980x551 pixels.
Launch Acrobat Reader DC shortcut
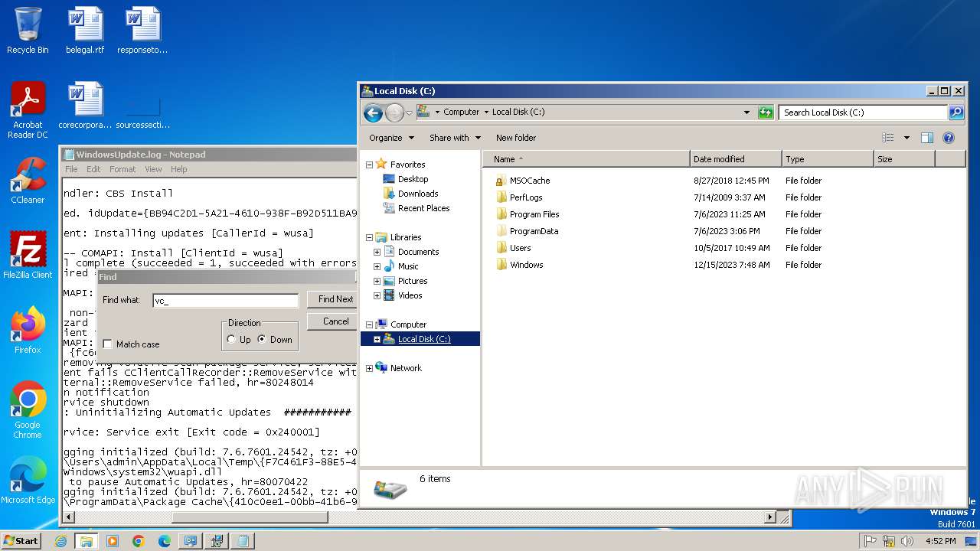click(28, 110)
